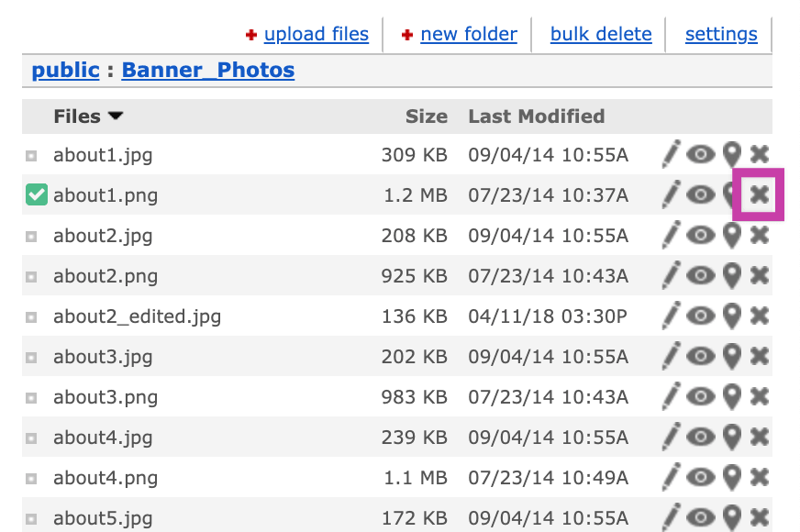
Task: View about4.jpg using the eye icon
Action: tap(701, 437)
